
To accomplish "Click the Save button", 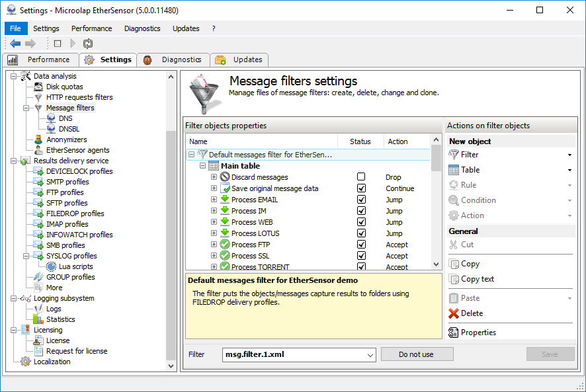I will [x=550, y=354].
